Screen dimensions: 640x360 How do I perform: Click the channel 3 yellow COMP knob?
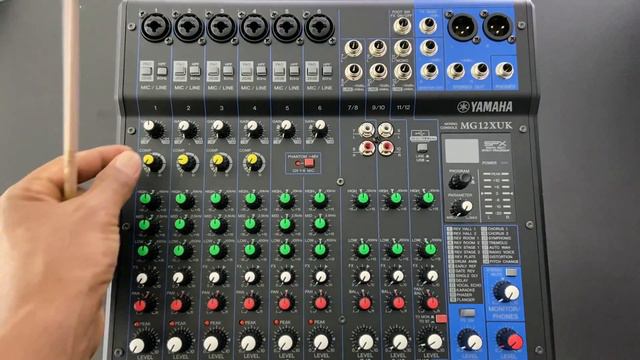point(221,162)
